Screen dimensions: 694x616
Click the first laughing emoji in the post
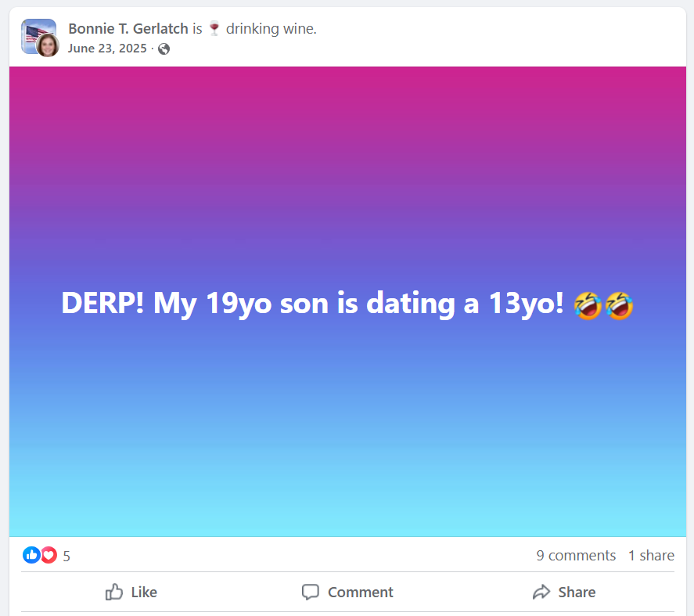click(588, 304)
